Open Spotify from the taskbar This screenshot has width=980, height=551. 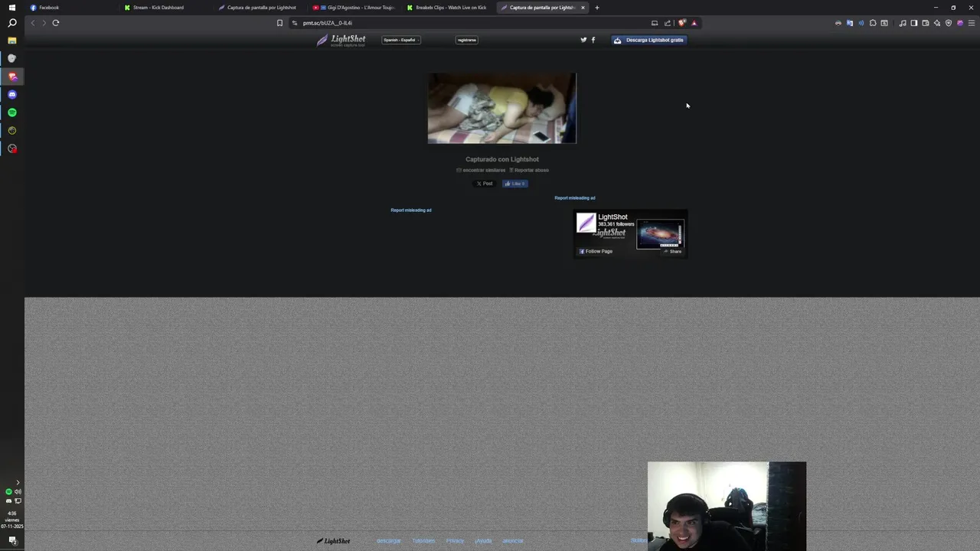tap(11, 112)
